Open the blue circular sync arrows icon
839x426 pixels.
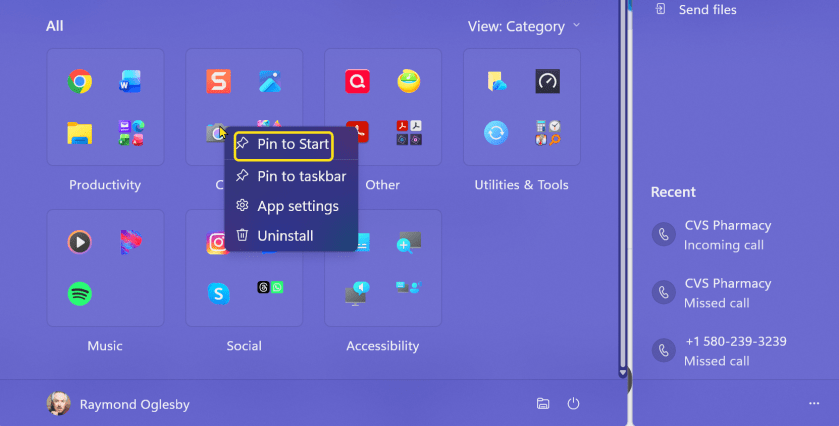[x=496, y=133]
